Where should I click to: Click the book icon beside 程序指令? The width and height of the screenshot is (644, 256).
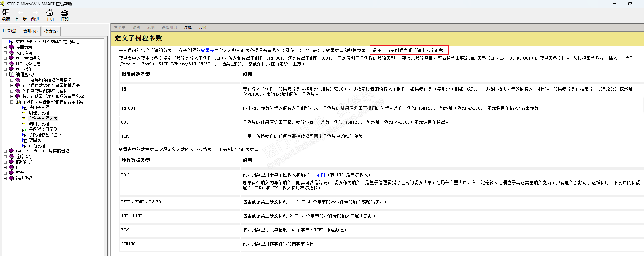(12, 157)
